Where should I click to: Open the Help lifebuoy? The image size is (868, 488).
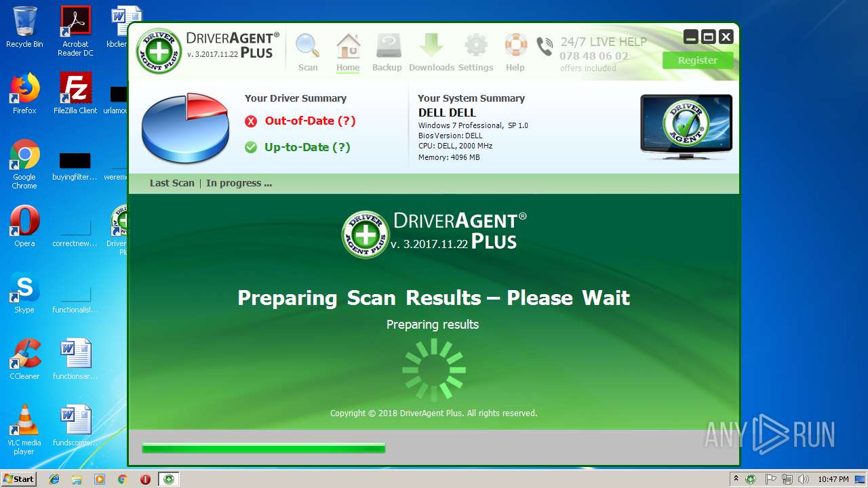515,52
